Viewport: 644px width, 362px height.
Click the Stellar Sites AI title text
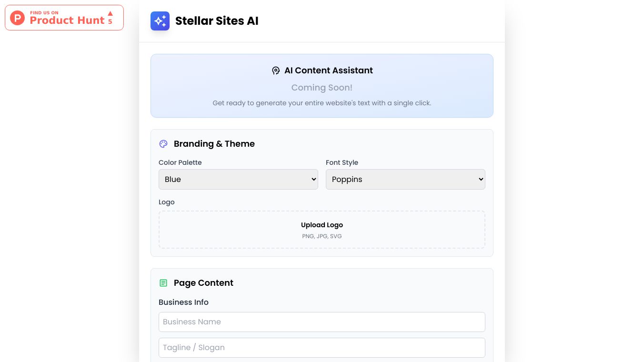click(x=217, y=21)
